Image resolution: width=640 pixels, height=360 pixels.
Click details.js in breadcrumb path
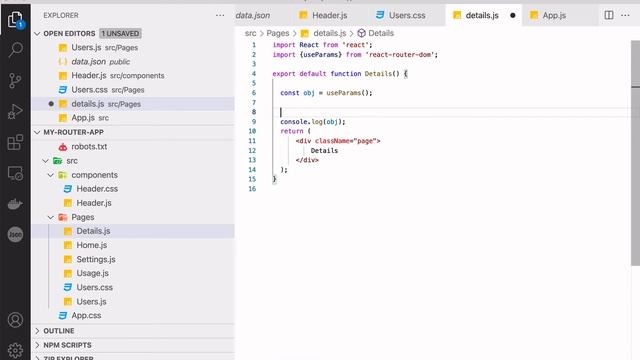tap(329, 33)
